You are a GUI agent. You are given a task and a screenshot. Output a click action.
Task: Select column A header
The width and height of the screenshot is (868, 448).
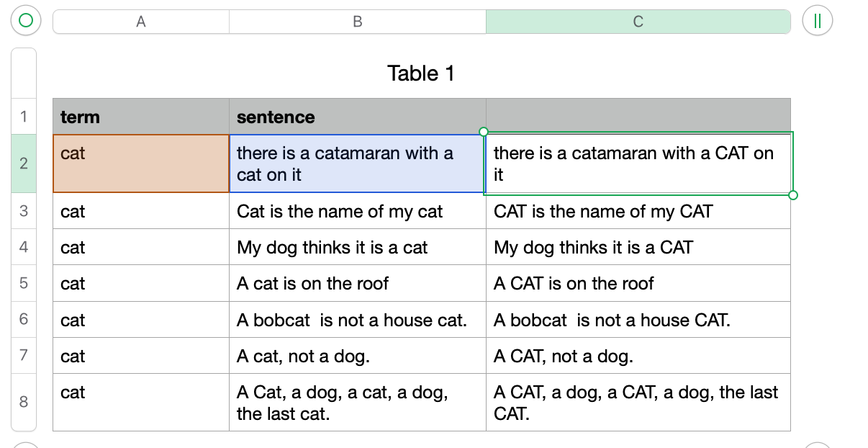pyautogui.click(x=140, y=21)
